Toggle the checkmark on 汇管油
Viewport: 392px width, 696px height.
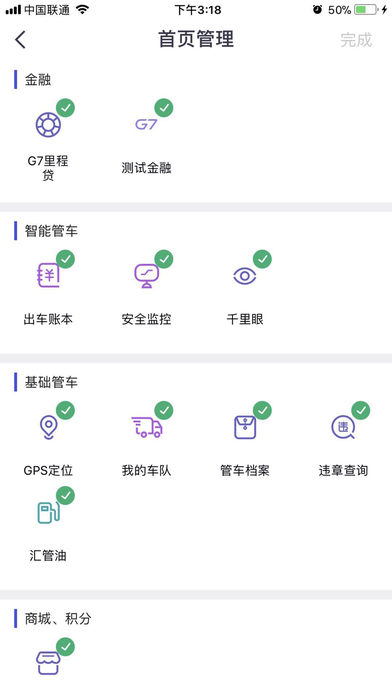click(66, 495)
